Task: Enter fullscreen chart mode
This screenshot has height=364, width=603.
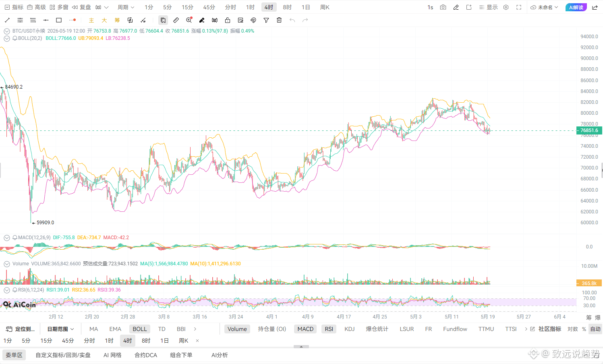Action: (x=519, y=7)
